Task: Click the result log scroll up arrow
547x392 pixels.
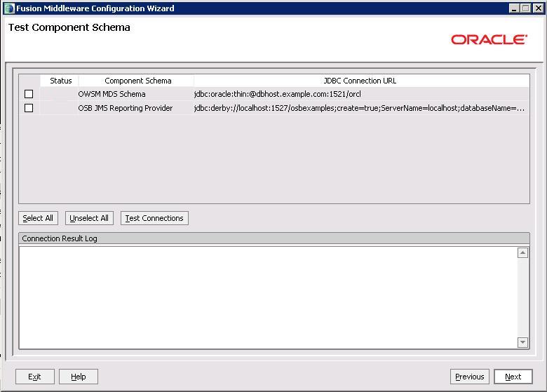Action: click(x=522, y=253)
